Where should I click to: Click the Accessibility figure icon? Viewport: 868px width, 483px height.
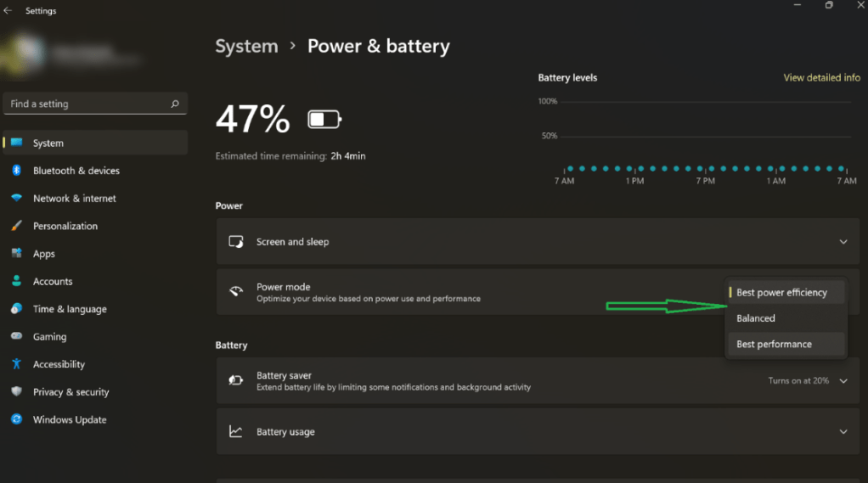click(16, 364)
